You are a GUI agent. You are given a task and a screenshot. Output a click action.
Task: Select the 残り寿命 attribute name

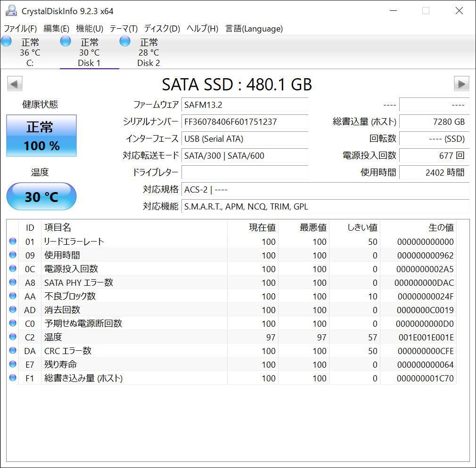[60, 364]
